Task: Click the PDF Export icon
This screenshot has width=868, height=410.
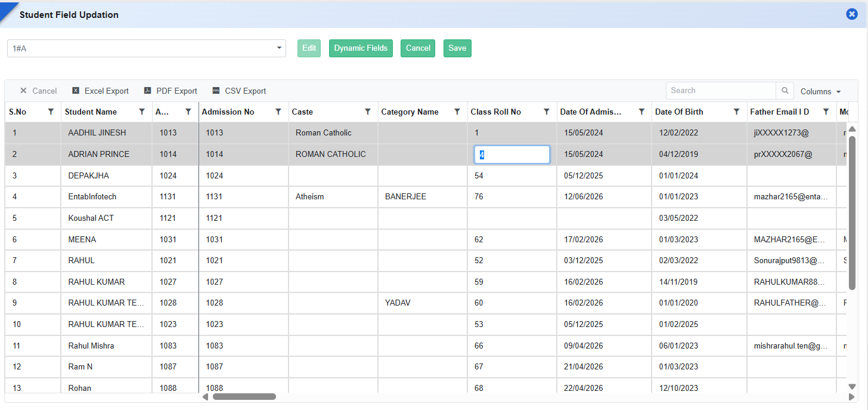Action: point(147,91)
